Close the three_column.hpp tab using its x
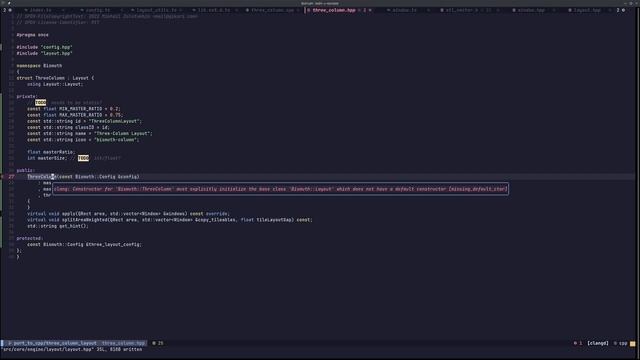This screenshot has width=640, height=360. (370, 10)
